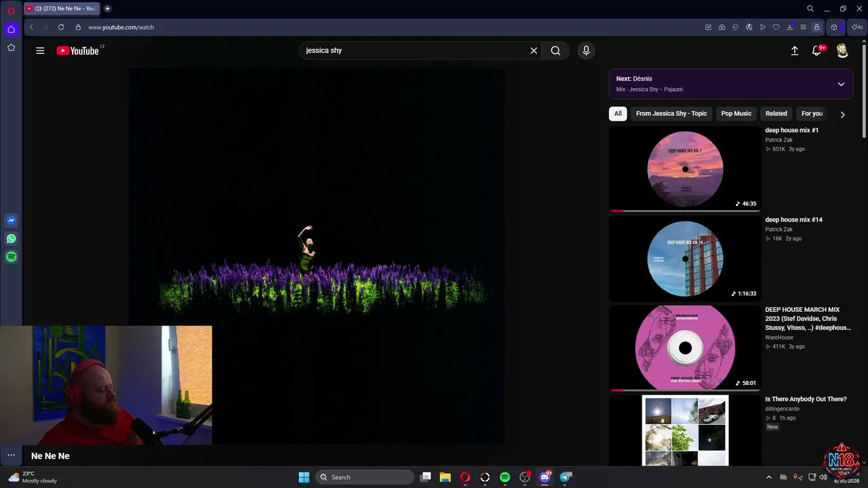Screen dimensions: 868x488
Task: Open the 'deep house mix #14' thumbnail
Action: click(x=685, y=259)
